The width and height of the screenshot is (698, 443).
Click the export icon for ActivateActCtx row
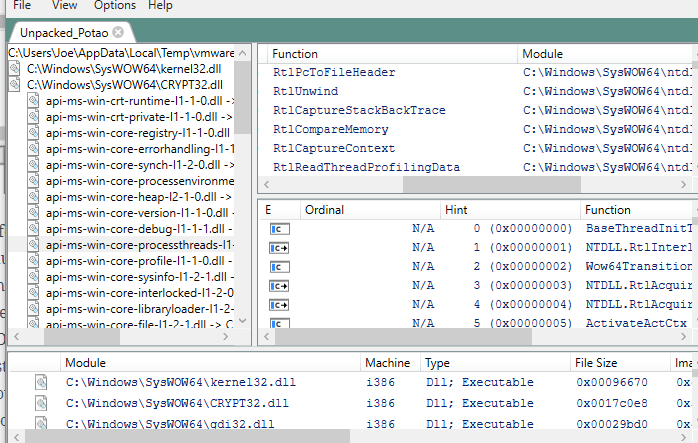click(x=279, y=323)
